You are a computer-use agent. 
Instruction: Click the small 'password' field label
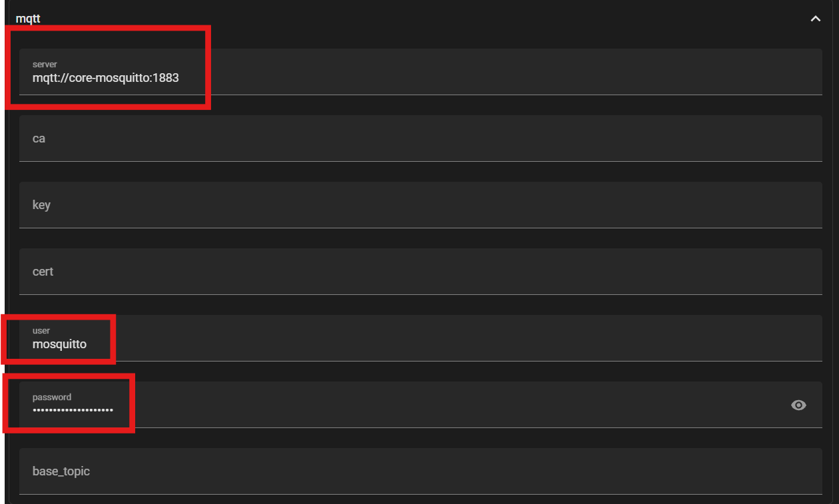coord(52,397)
